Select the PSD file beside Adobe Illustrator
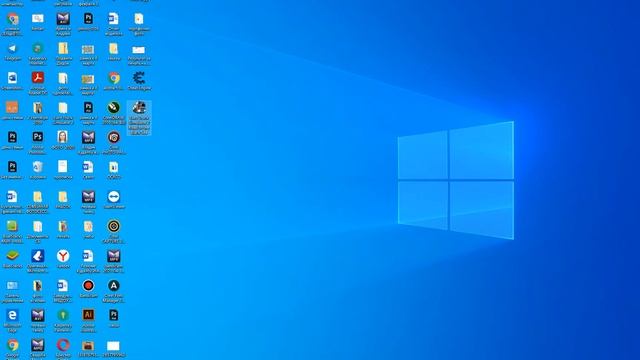The width and height of the screenshot is (640, 360). (x=114, y=315)
